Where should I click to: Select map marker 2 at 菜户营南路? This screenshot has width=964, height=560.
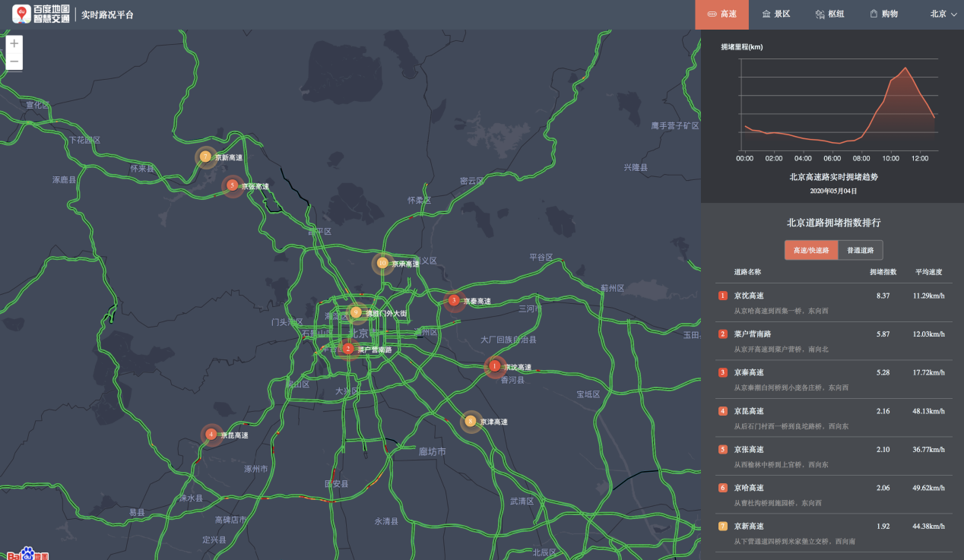348,349
